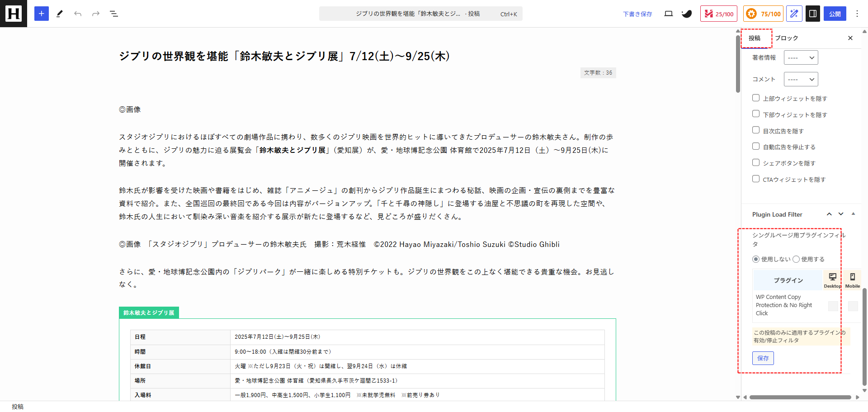Select the 使用しない radio button
The width and height of the screenshot is (868, 412).
[x=756, y=259]
